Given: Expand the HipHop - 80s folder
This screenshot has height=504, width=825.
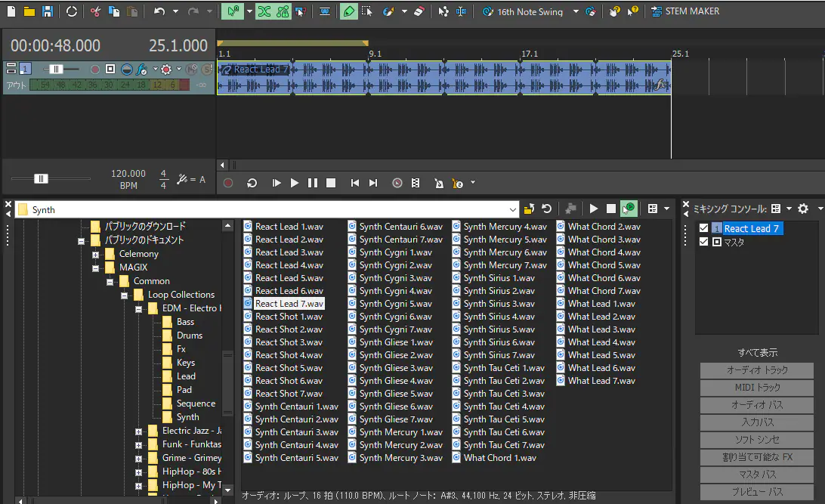Looking at the screenshot, I should [139, 472].
